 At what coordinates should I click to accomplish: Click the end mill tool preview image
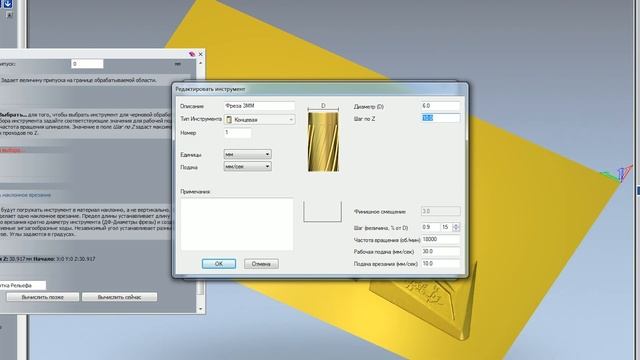(323, 142)
